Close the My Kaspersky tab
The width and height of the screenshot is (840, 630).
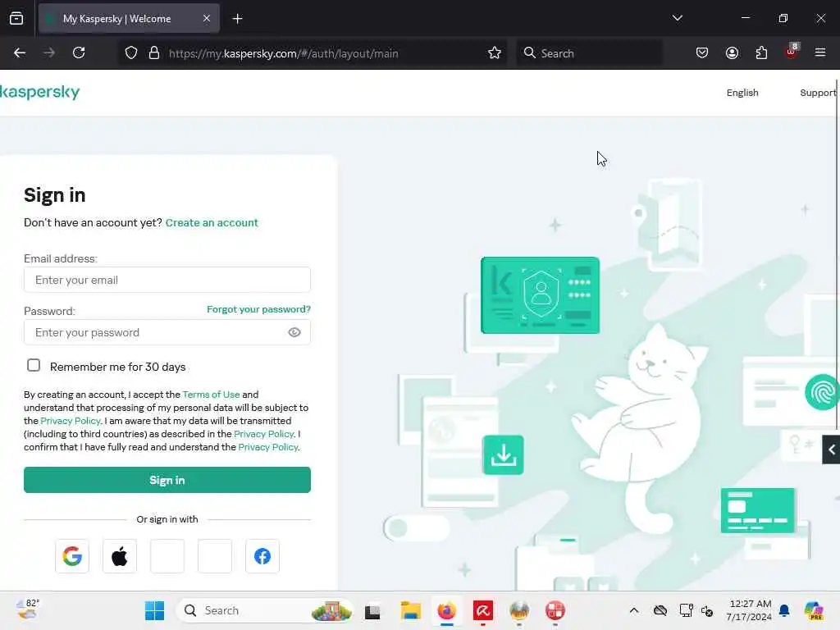[x=207, y=19]
